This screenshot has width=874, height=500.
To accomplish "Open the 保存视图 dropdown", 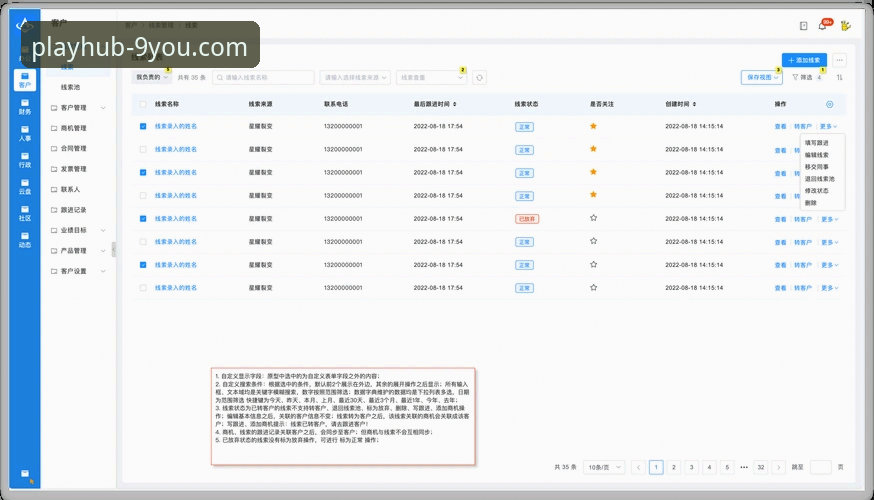I will 762,77.
